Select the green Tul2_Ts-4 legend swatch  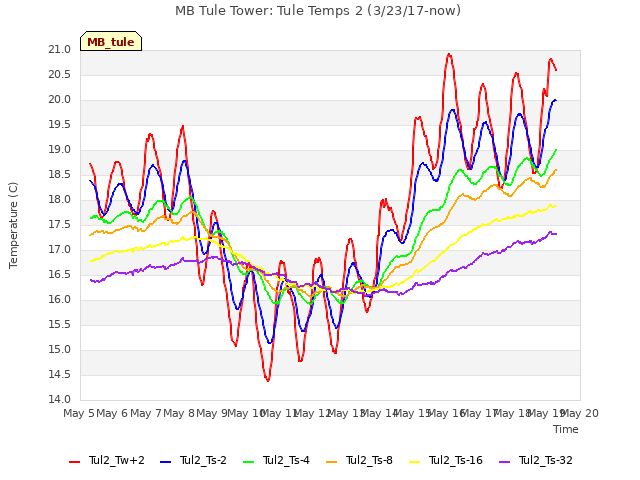coord(248,461)
